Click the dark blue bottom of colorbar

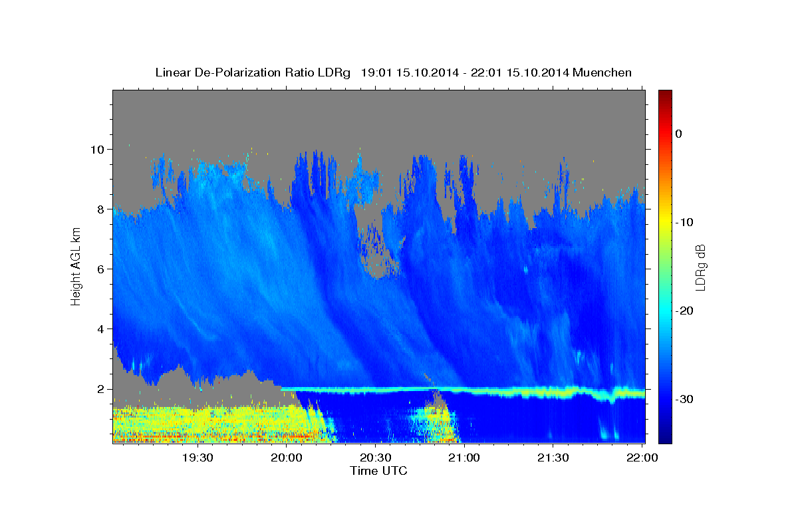(665, 438)
